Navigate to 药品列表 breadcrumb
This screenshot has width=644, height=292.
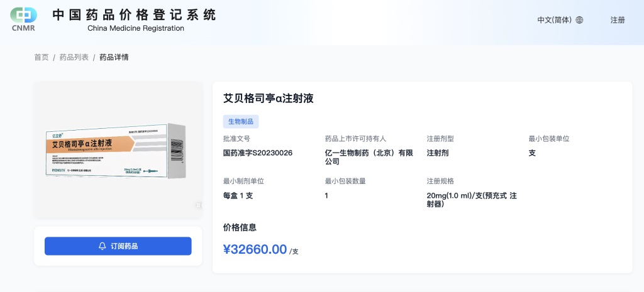(x=74, y=57)
